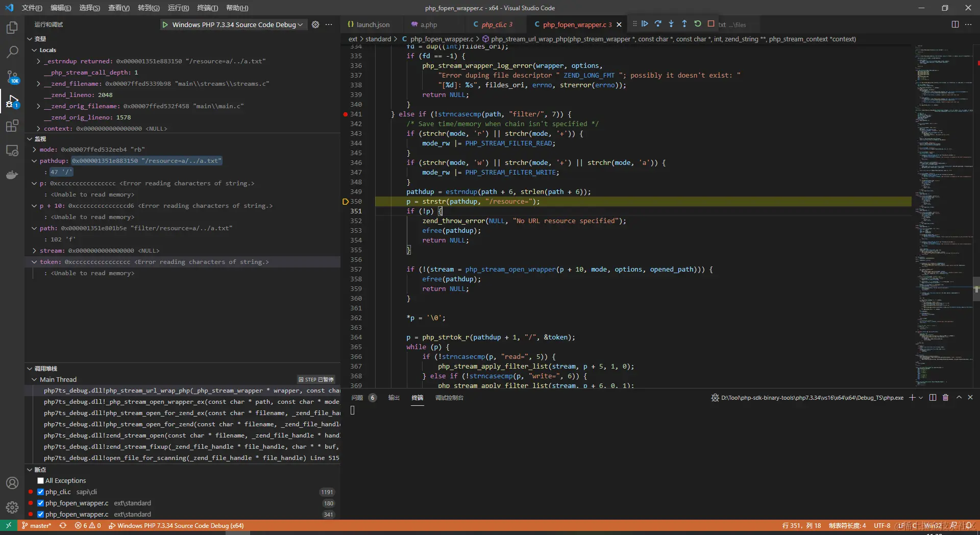Toggle php_cli.c breakpoint at line 1191
This screenshot has height=535, width=980.
pyautogui.click(x=41, y=492)
